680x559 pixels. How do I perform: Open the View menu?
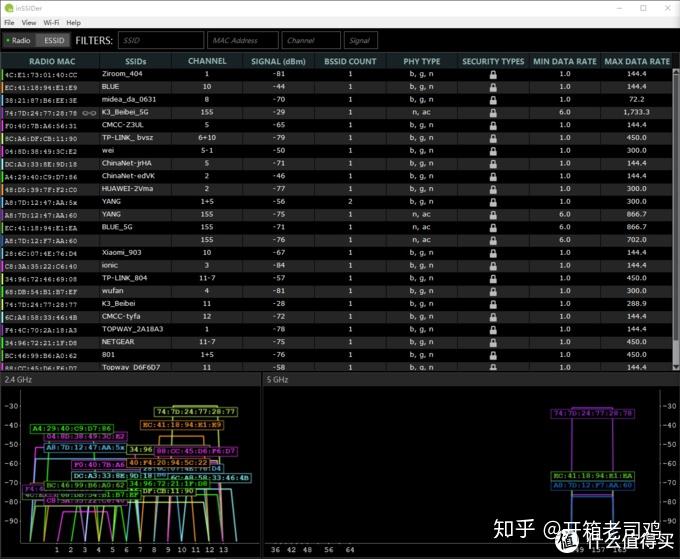click(29, 23)
